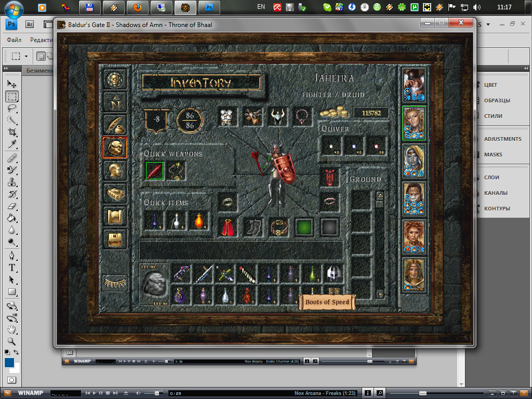
Task: Click the orange potion quick item
Action: click(199, 221)
